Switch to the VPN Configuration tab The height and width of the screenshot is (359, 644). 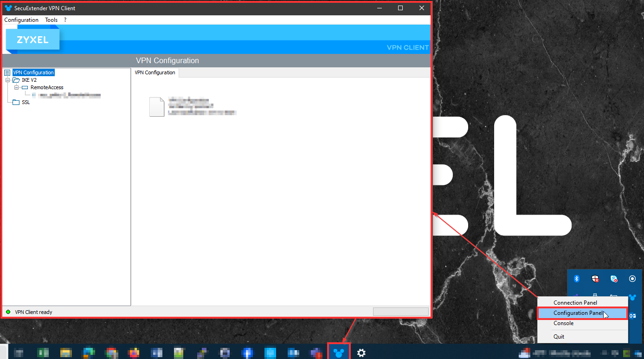[155, 72]
